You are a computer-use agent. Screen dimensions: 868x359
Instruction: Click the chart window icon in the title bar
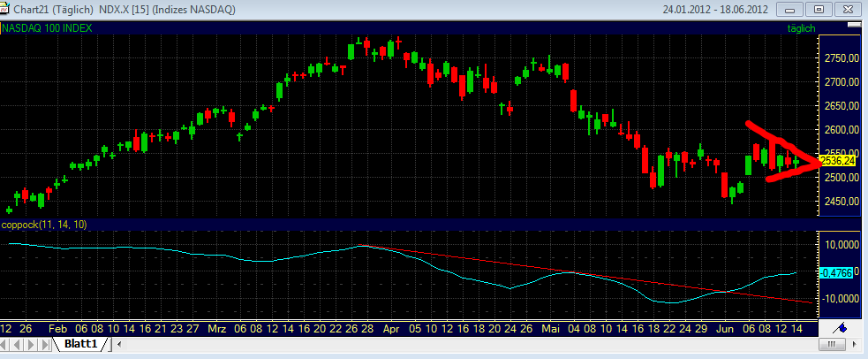5,9
